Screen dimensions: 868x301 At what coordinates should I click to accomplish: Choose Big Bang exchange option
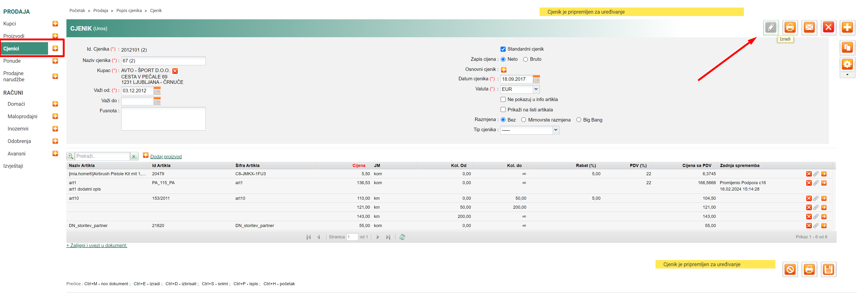pyautogui.click(x=578, y=120)
